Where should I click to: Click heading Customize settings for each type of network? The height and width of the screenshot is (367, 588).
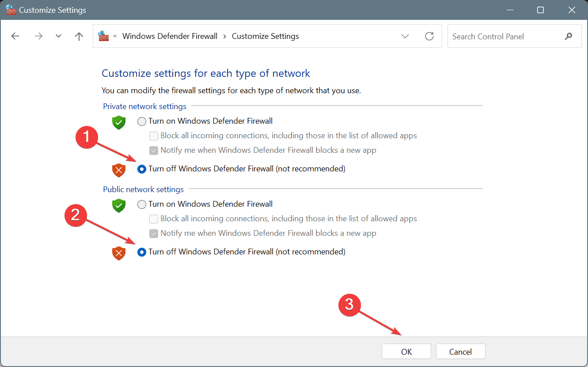click(x=206, y=73)
